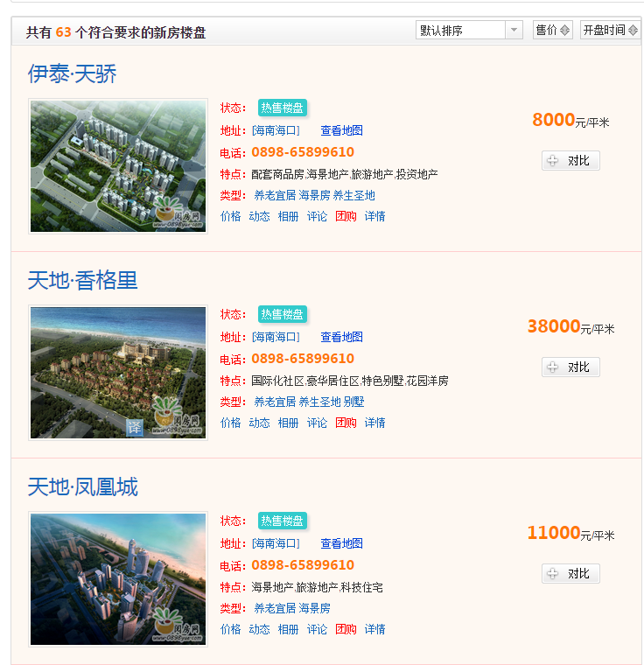Click 海南海口 address of 伊泰·天骄
The height and width of the screenshot is (665, 644).
[x=276, y=130]
